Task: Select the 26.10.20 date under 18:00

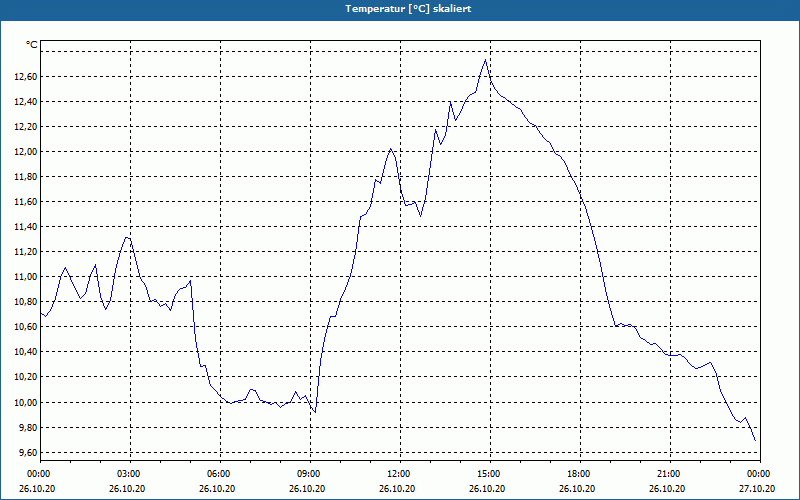Action: click(577, 488)
